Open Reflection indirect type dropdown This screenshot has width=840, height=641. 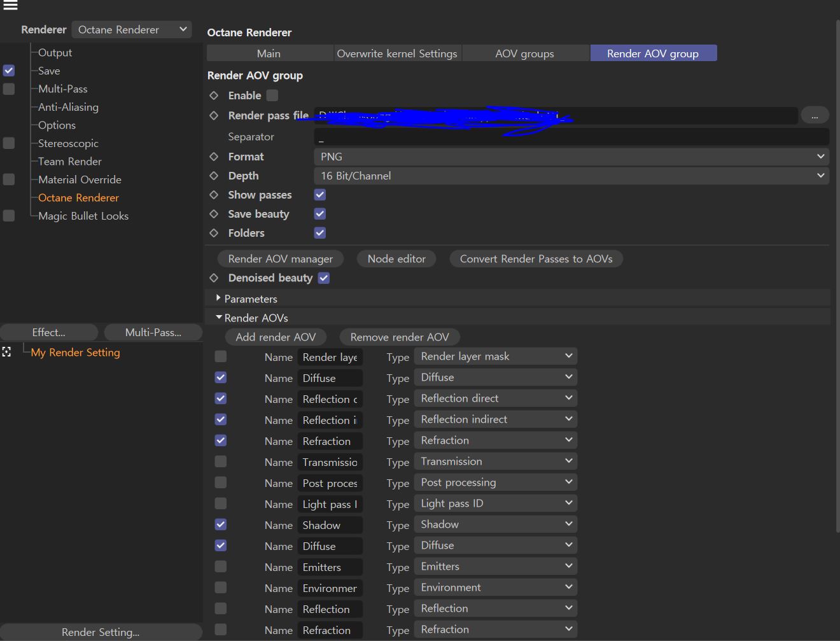click(x=496, y=419)
